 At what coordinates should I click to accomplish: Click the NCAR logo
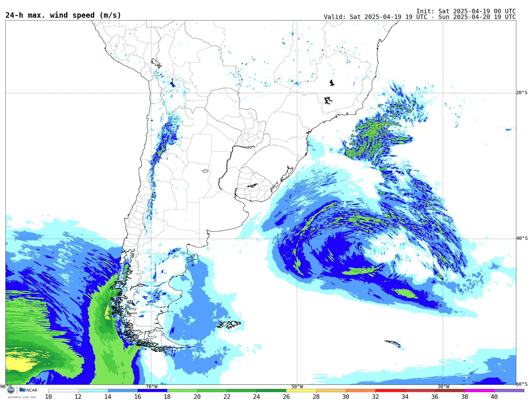[x=28, y=390]
